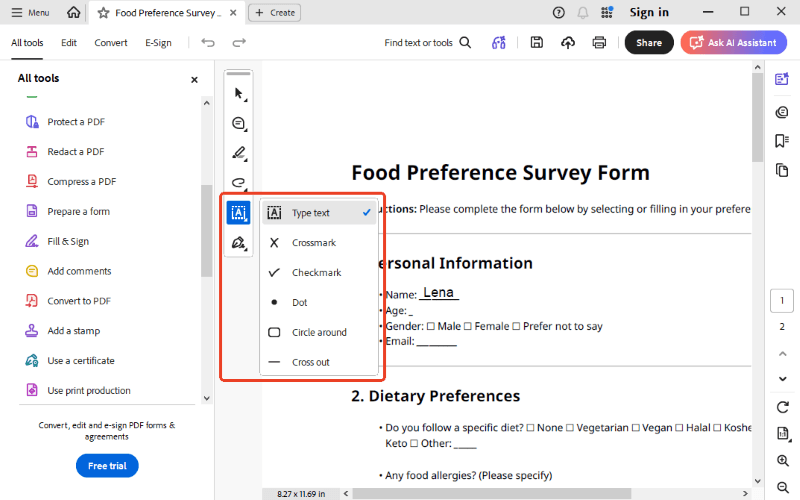The width and height of the screenshot is (800, 500).
Task: Open Compress a PDF tool
Action: coord(71,182)
